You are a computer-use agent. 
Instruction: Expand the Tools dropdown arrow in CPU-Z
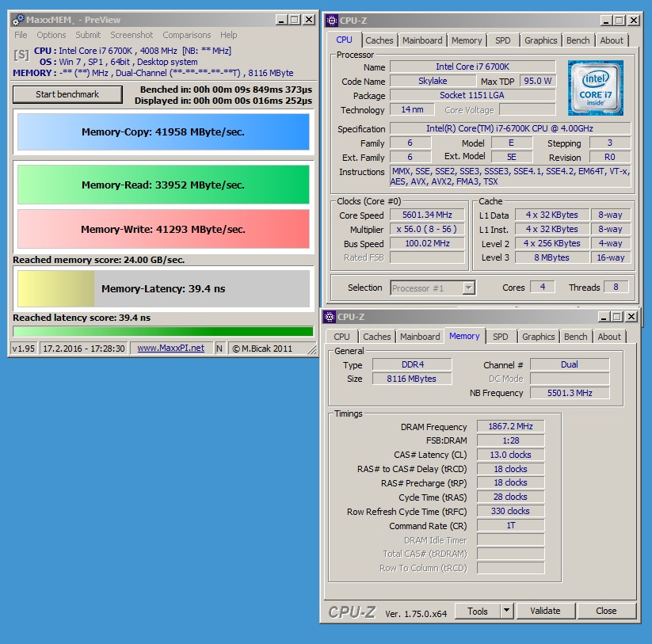[506, 612]
